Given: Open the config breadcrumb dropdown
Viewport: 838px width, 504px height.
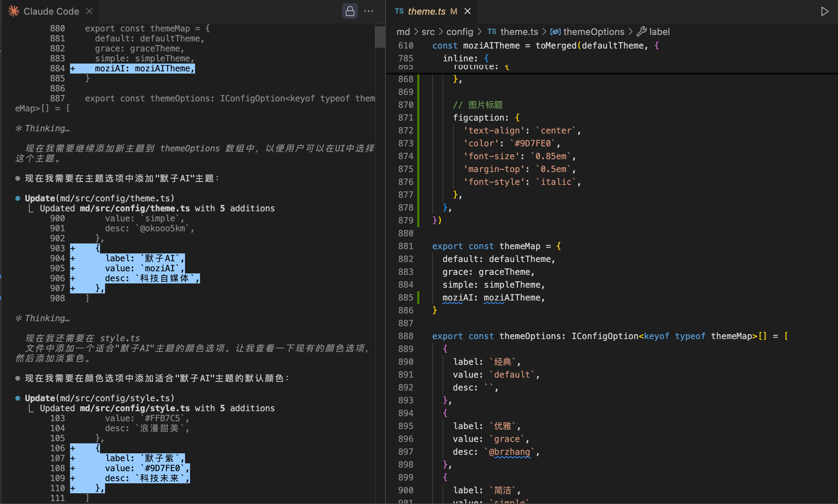Looking at the screenshot, I should [459, 32].
